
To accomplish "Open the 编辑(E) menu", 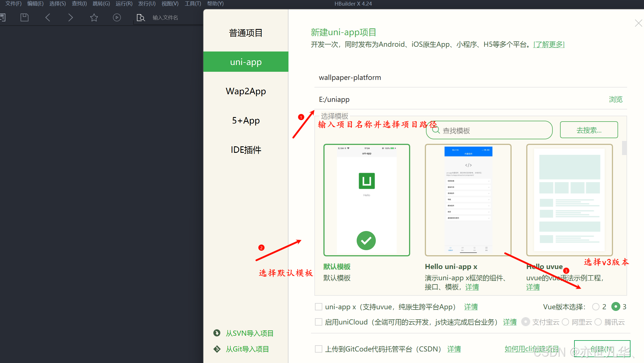I will click(35, 4).
